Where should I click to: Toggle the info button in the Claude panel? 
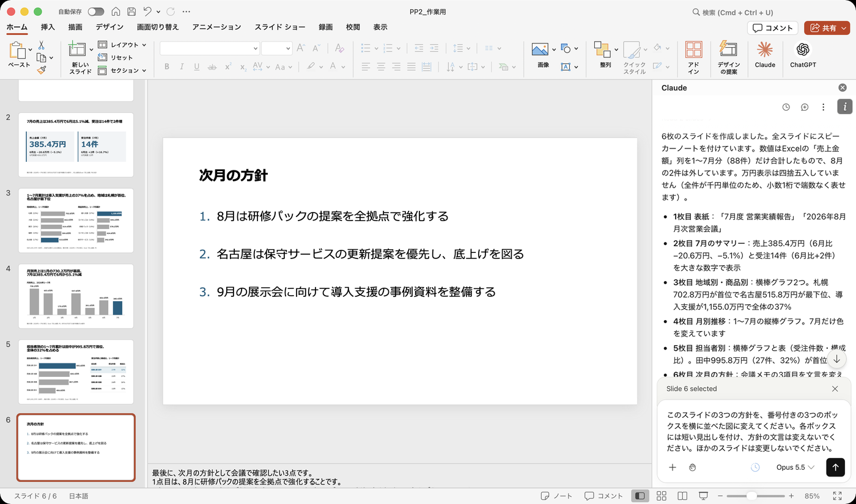[x=844, y=107]
